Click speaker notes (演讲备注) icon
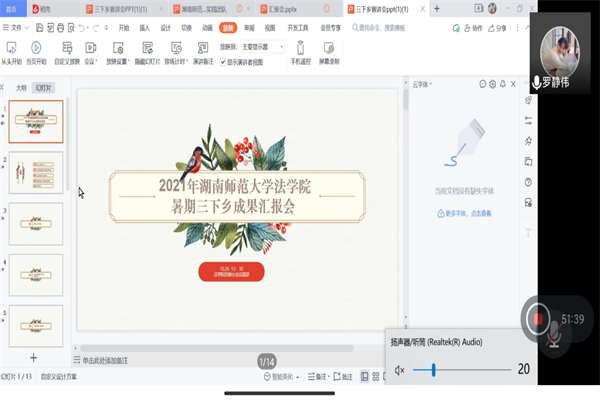The image size is (600, 400). [203, 48]
